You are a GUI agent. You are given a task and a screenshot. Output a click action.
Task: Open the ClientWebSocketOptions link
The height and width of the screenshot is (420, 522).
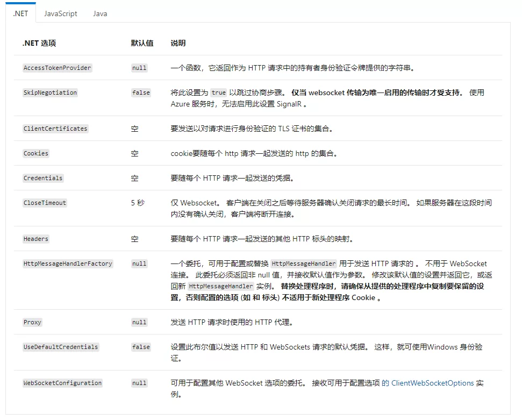(432, 383)
